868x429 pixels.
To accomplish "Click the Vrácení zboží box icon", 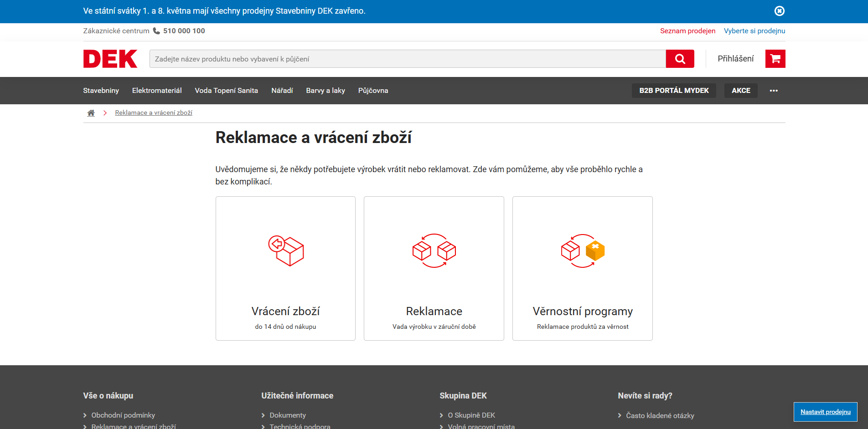I will pos(286,251).
